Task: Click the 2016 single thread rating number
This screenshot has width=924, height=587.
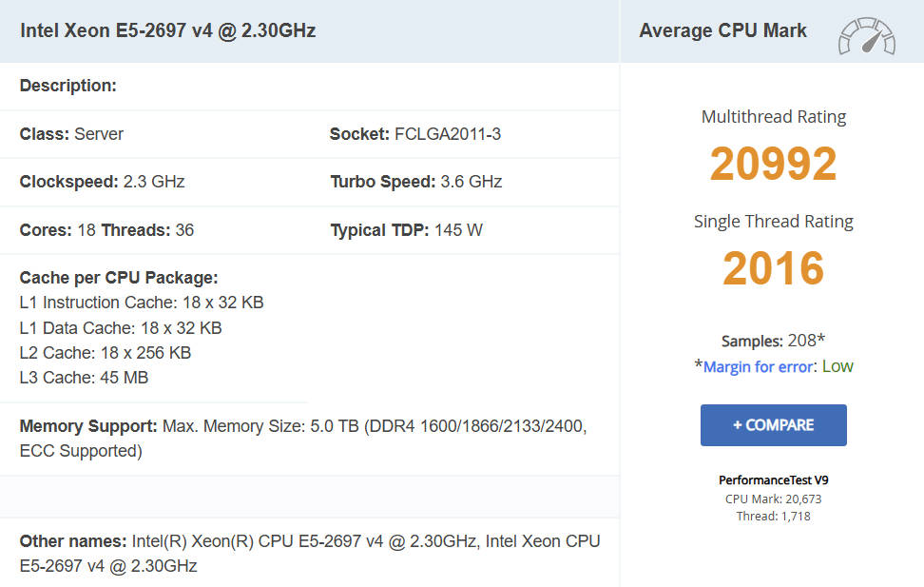Action: click(x=773, y=268)
